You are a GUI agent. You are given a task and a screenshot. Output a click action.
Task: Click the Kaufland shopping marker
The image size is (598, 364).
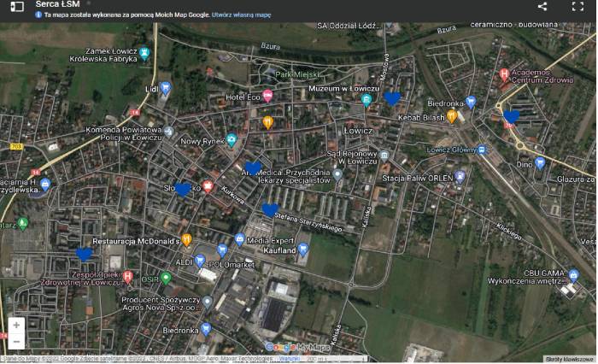coord(302,250)
